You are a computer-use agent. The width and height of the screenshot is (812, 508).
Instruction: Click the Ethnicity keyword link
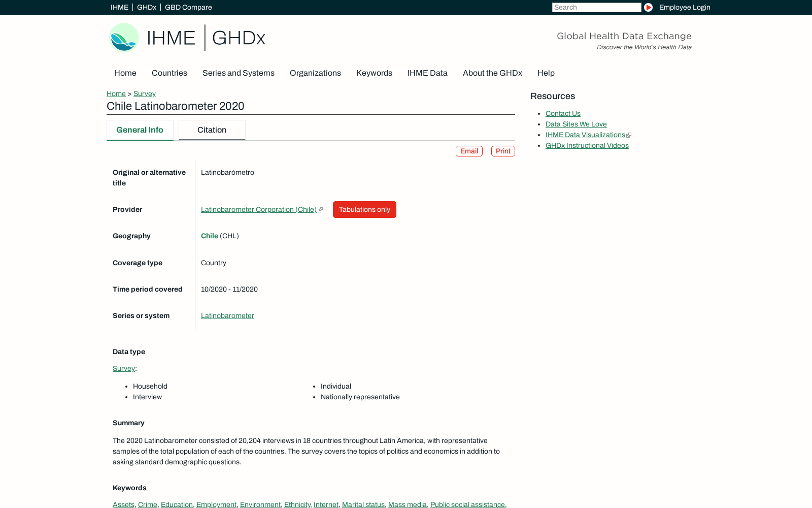297,504
